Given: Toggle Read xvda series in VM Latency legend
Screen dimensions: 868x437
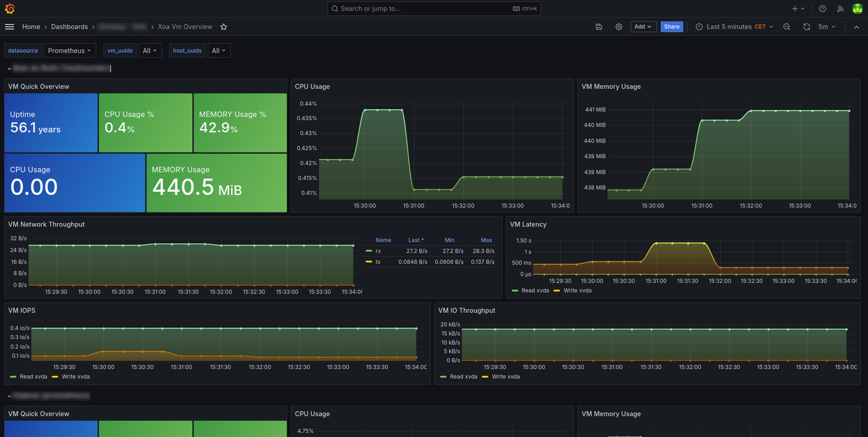Looking at the screenshot, I should pyautogui.click(x=535, y=291).
